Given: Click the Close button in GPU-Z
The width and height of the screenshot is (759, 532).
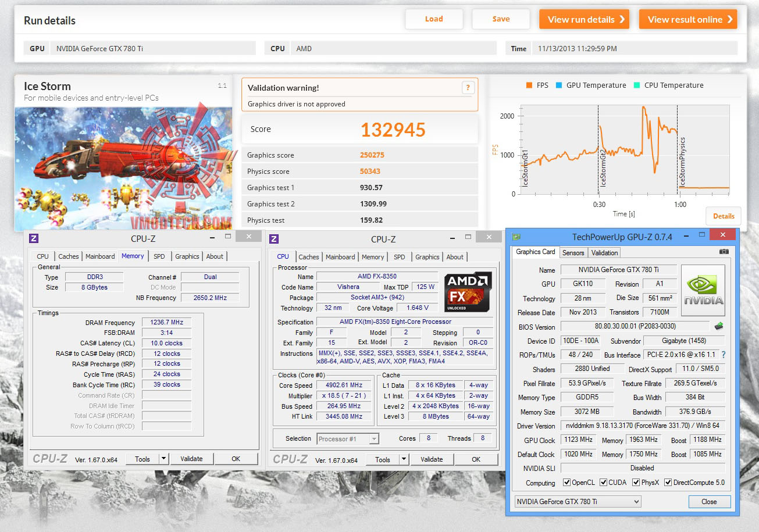Looking at the screenshot, I should [709, 502].
